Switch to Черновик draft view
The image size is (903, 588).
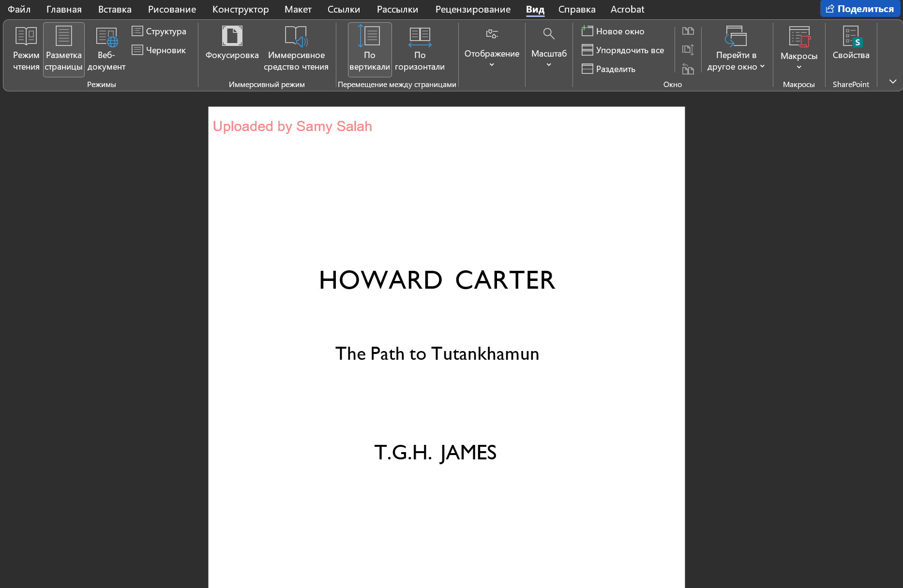(159, 50)
